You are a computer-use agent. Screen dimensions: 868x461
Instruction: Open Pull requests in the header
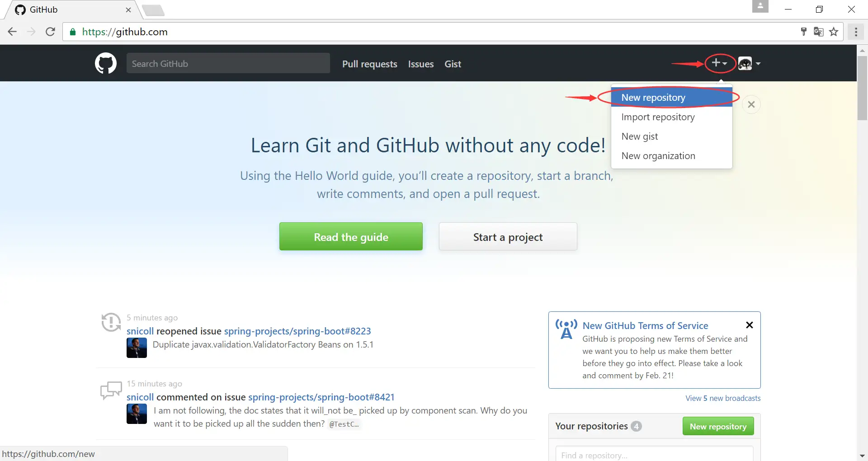[x=369, y=64]
